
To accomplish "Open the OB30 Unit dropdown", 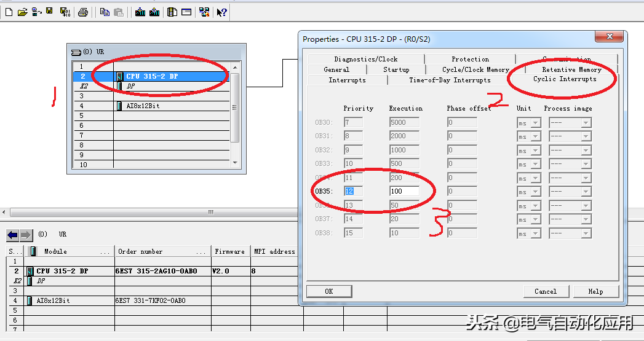I will point(536,123).
